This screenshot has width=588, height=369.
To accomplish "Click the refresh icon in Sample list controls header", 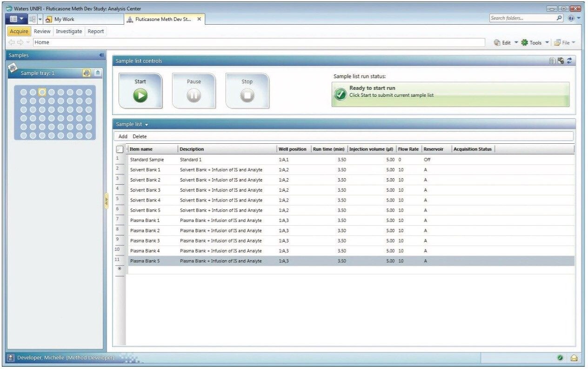I will click(569, 61).
